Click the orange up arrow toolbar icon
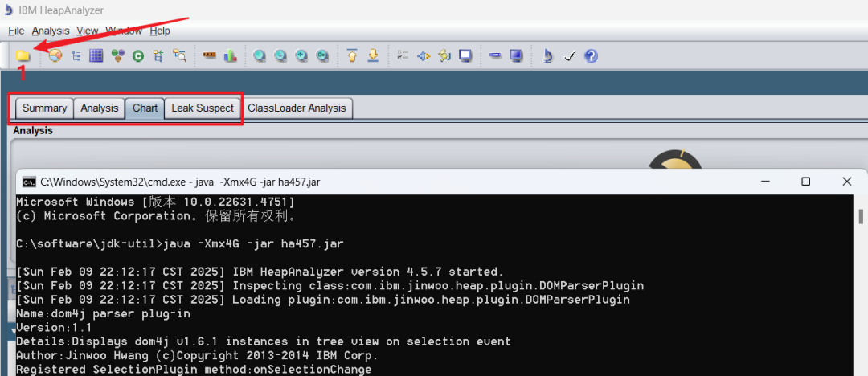The width and height of the screenshot is (868, 376). 352,55
